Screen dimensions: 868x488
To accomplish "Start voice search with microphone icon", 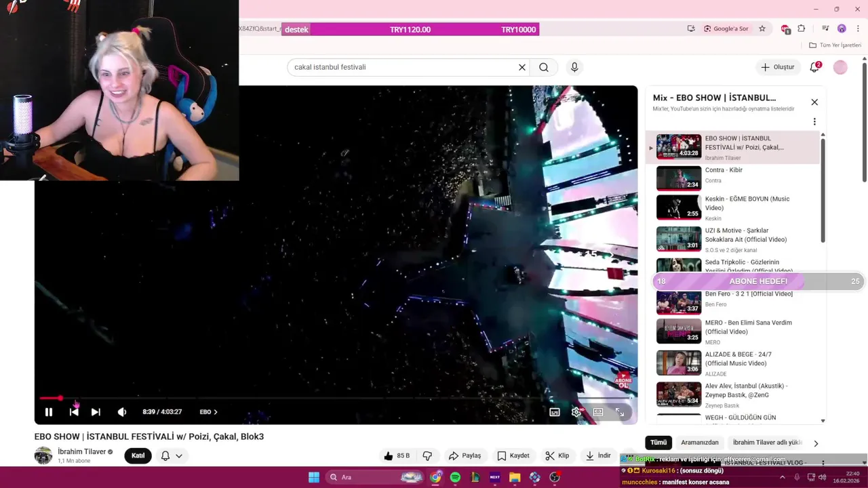I will click(x=574, y=67).
